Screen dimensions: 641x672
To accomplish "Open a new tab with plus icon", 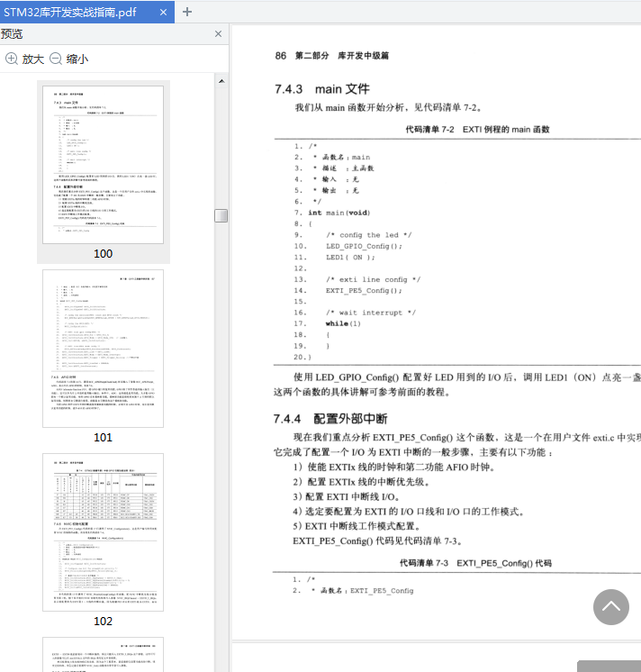I will tap(187, 12).
